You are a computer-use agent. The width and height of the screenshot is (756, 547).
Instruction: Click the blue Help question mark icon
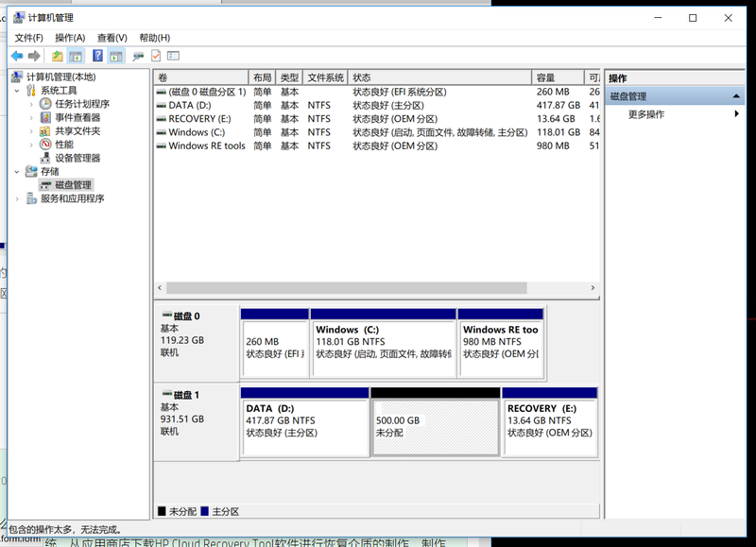point(97,57)
